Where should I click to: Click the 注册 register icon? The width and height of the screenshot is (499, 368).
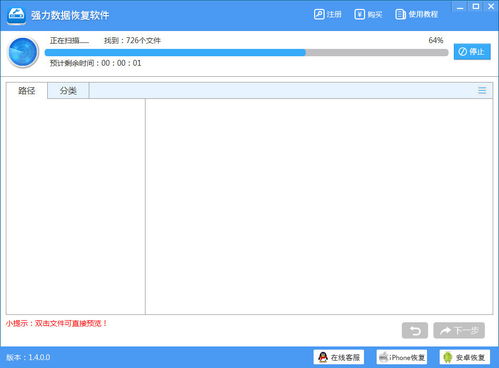tap(319, 14)
